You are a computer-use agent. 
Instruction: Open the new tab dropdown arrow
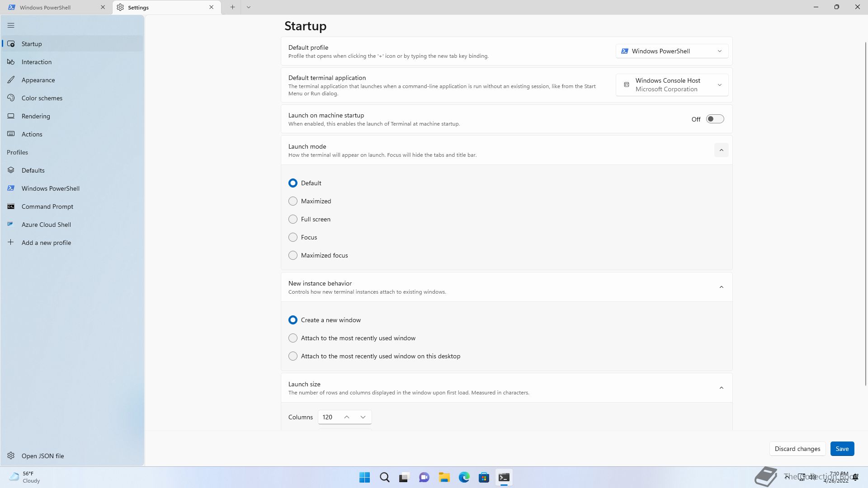pyautogui.click(x=249, y=7)
